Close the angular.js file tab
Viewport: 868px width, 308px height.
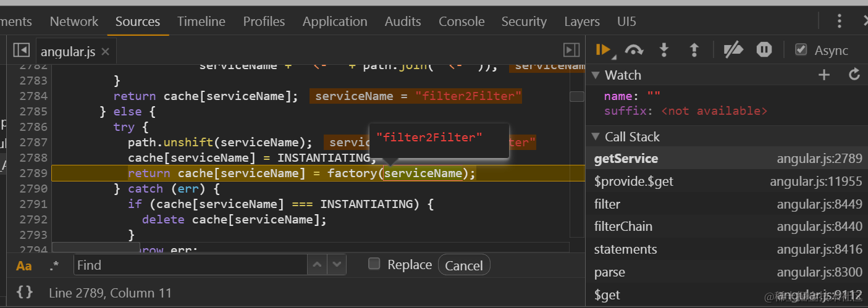tap(105, 52)
